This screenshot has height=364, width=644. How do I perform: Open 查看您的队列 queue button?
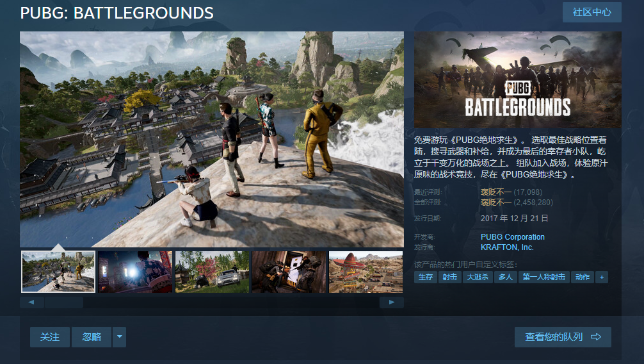[563, 337]
